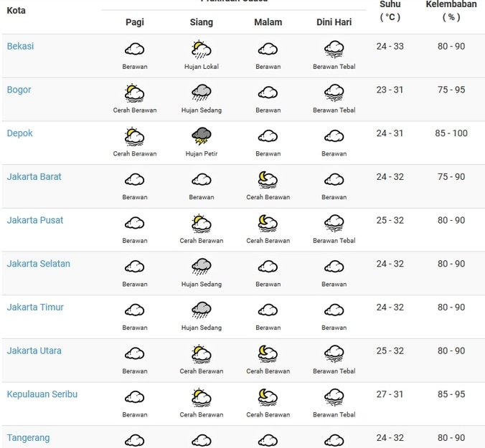This screenshot has height=448, width=485.
Task: Open the Kepulauan Seribu link
Action: (x=42, y=394)
